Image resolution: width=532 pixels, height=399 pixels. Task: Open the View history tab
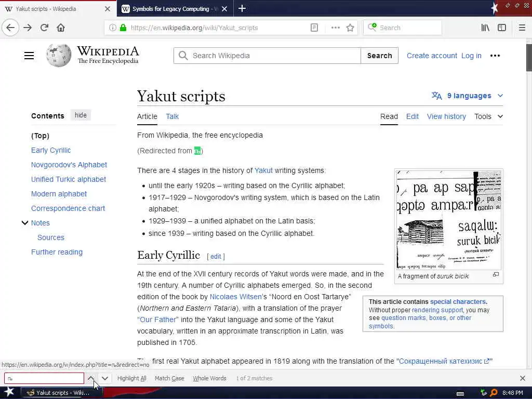click(446, 116)
